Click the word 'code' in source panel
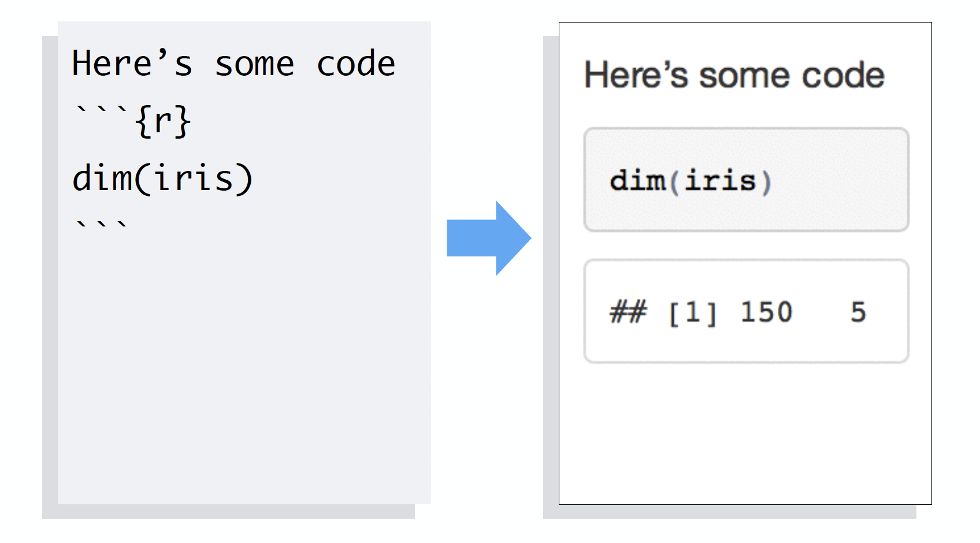This screenshot has height=543, width=980. click(356, 64)
